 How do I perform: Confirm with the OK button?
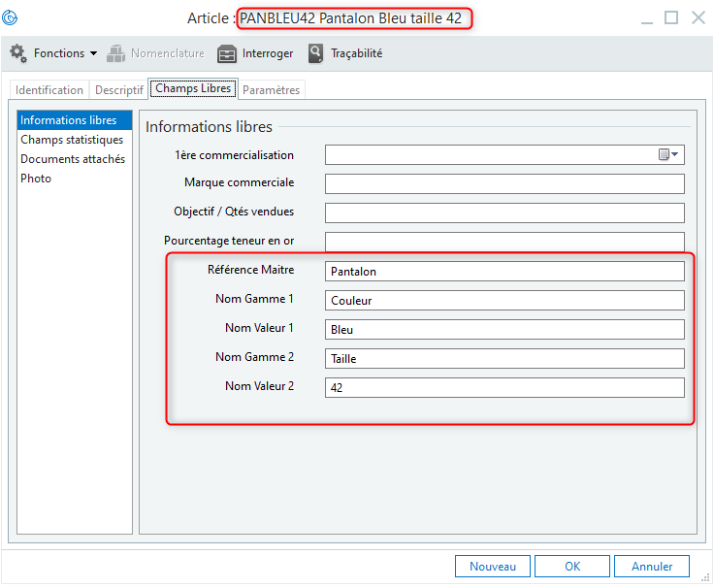click(x=572, y=566)
